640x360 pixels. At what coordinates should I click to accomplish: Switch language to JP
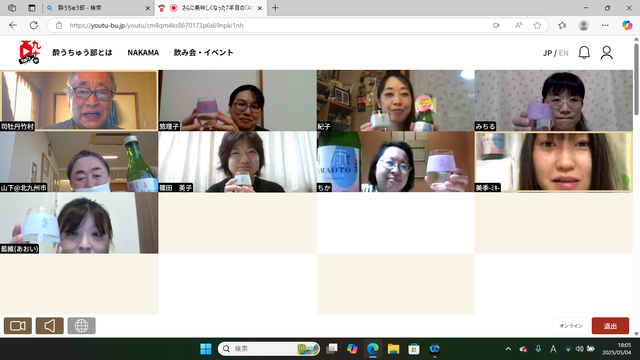point(547,53)
